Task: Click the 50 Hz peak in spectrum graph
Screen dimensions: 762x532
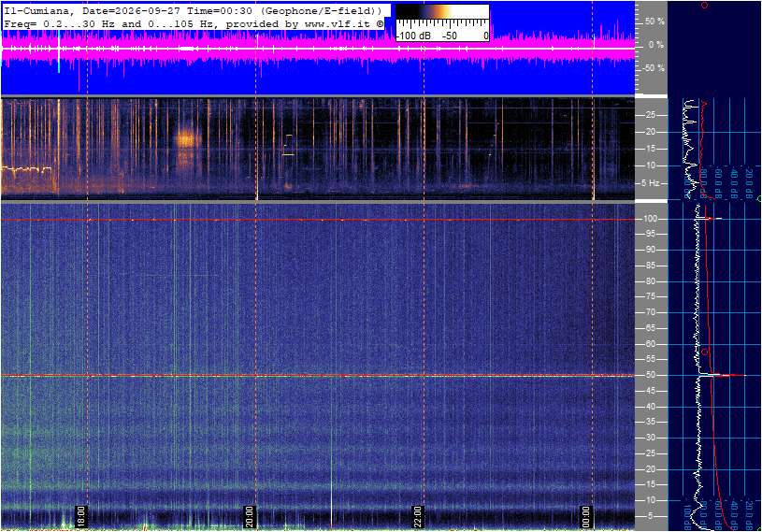Action: click(722, 375)
